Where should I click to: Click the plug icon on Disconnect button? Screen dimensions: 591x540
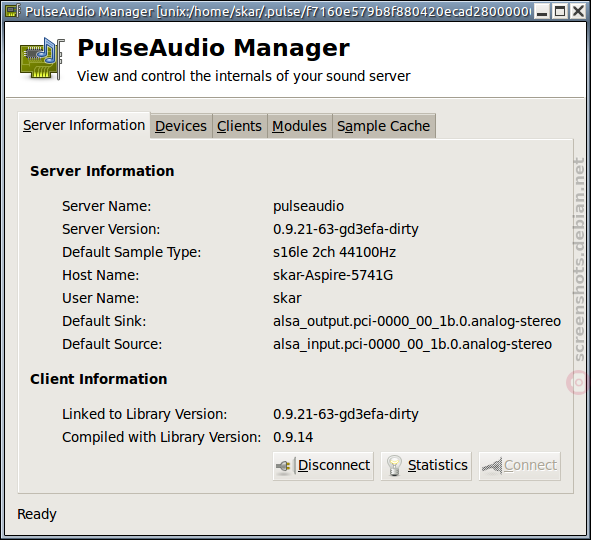284,466
